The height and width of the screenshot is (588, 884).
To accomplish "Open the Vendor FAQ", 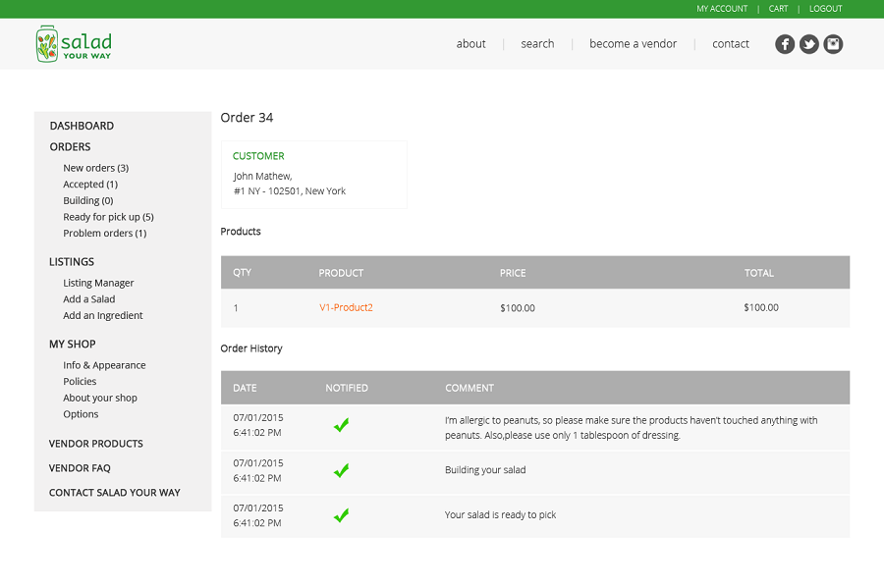I will point(80,468).
